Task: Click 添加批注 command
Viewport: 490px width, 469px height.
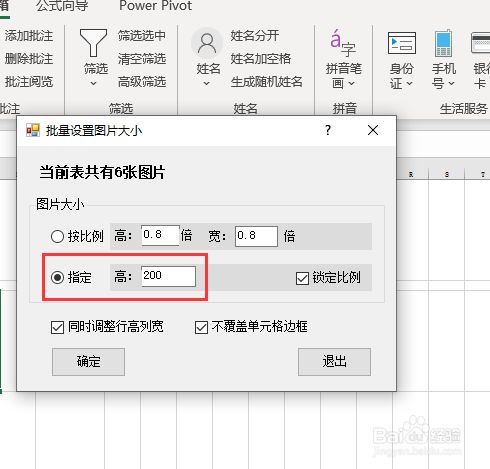Action: [x=29, y=36]
